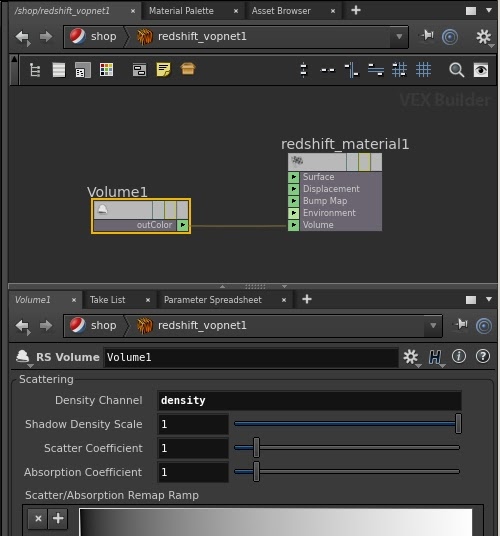500x536 pixels.
Task: Collapse the pane using the divider up arrow
Action: click(222, 286)
